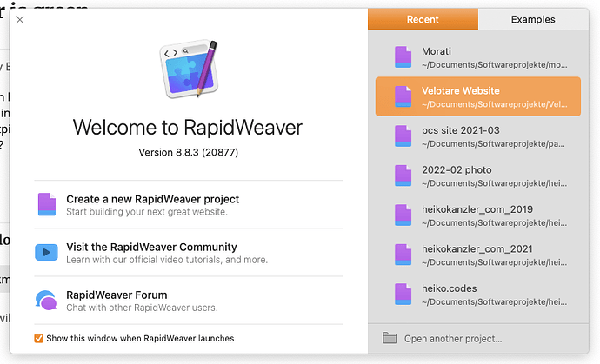600x364 pixels.
Task: Click the pcs site 2021-03 file icon
Action: pyautogui.click(x=403, y=136)
